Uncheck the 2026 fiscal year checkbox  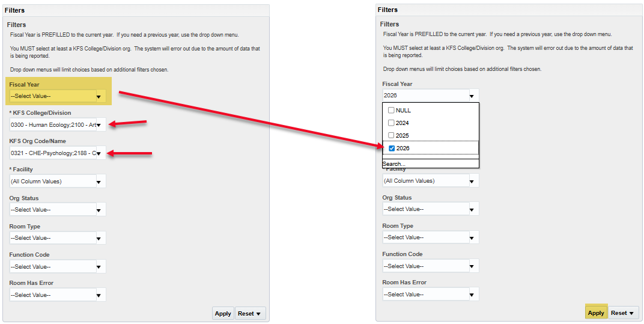(x=392, y=148)
